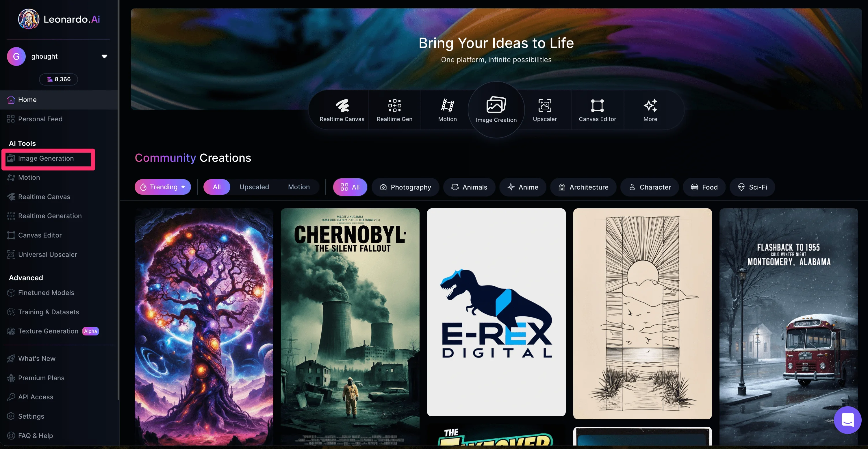This screenshot has height=449, width=868.
Task: Filter creations by Anime category
Action: [523, 187]
